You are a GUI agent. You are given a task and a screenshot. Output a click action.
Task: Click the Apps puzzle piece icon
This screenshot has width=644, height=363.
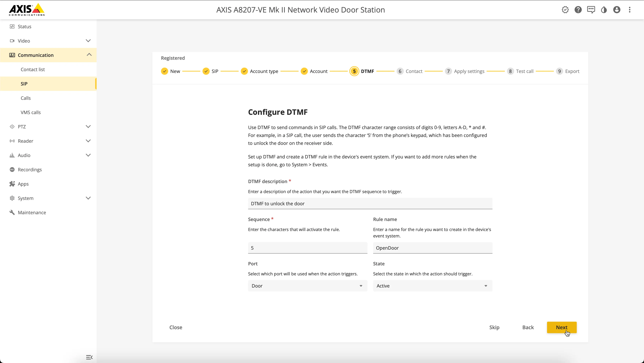pos(12,184)
